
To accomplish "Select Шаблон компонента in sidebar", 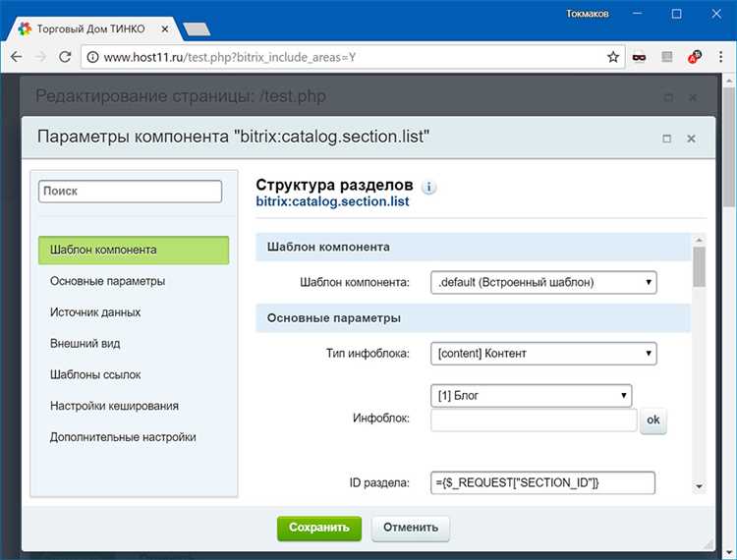I will coord(134,250).
